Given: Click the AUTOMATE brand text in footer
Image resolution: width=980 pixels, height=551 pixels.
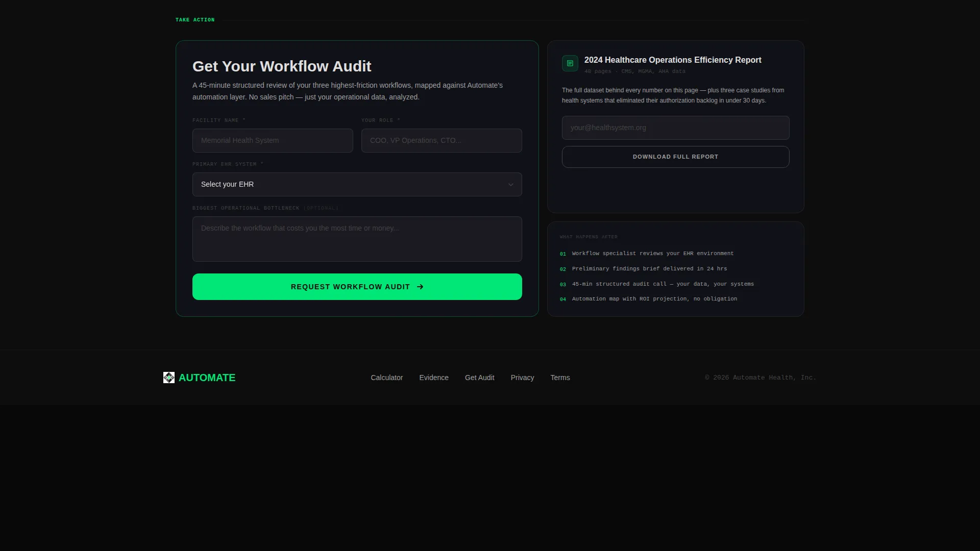Looking at the screenshot, I should point(207,378).
